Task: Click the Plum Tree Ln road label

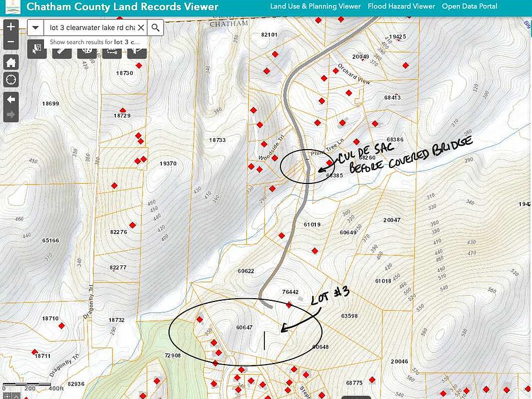Action: point(327,148)
